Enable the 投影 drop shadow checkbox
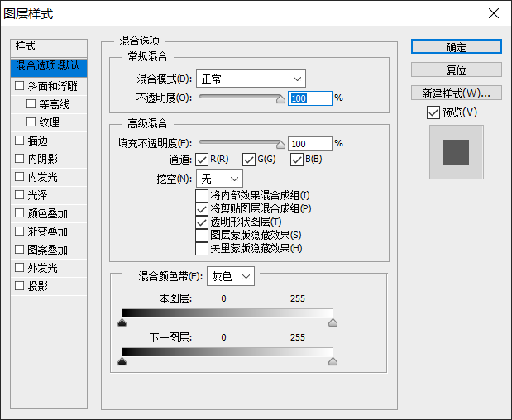Screen dimensions: 512x420 coord(20,286)
